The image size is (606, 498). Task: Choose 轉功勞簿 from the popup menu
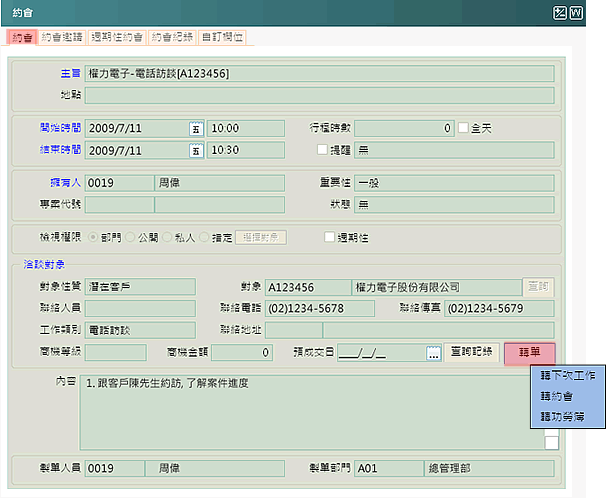[561, 416]
